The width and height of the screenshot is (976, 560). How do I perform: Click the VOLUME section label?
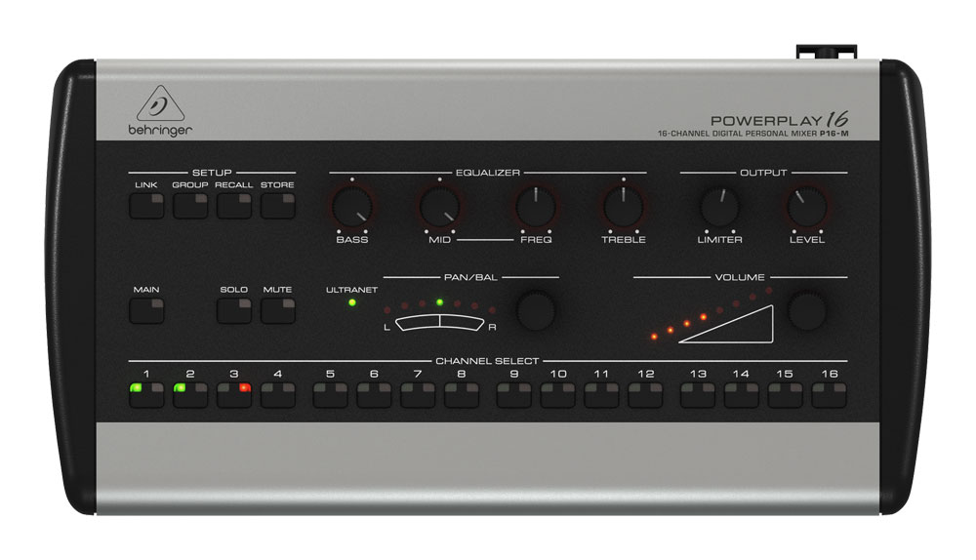coord(740,277)
